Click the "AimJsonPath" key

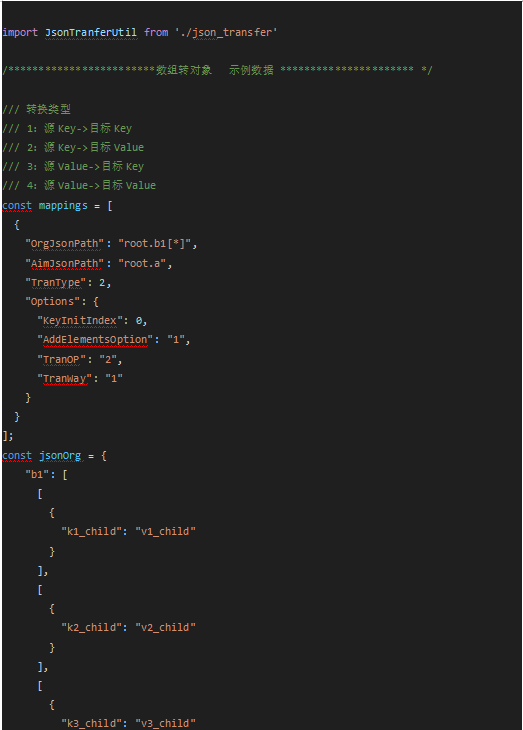pos(65,264)
